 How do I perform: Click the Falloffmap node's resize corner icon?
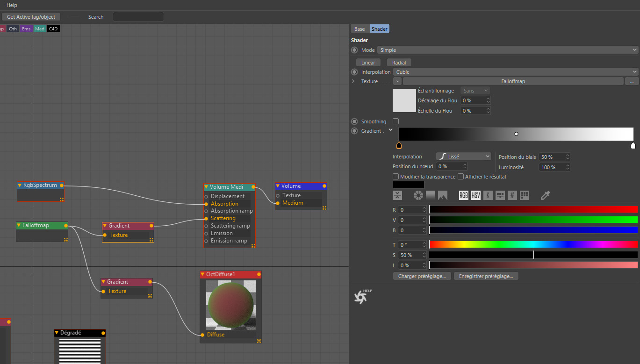pos(66,240)
